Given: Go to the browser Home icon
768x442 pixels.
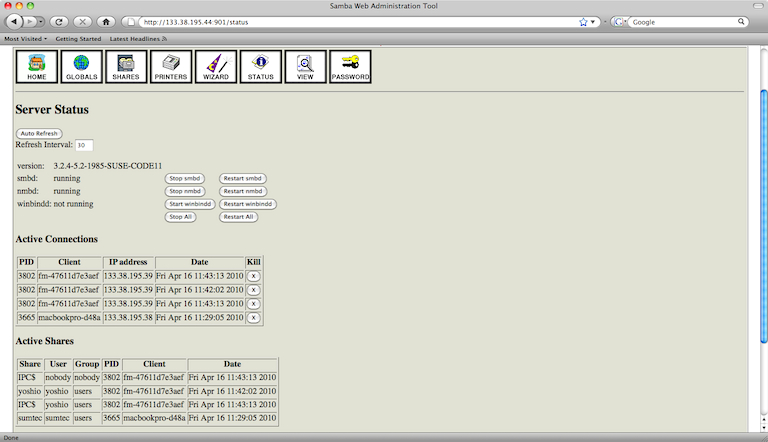Looking at the screenshot, I should point(106,22).
